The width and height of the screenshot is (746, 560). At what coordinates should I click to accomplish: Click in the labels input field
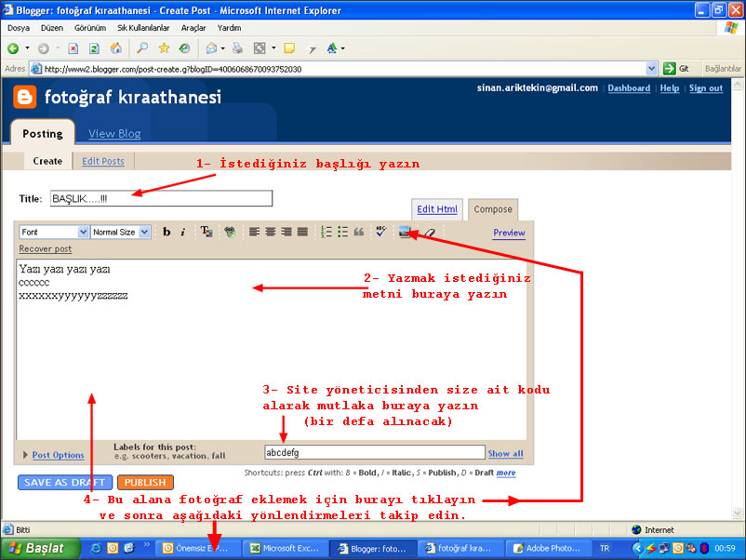[375, 452]
